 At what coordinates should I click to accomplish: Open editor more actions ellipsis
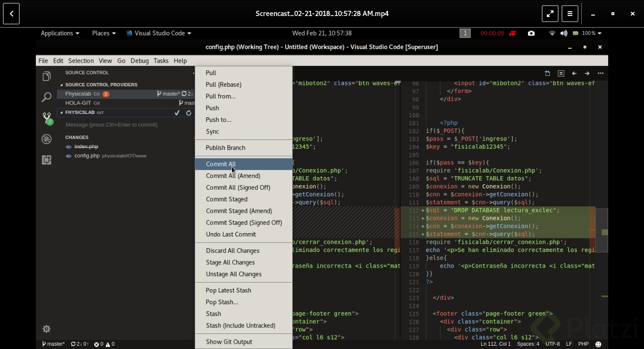coord(600,73)
